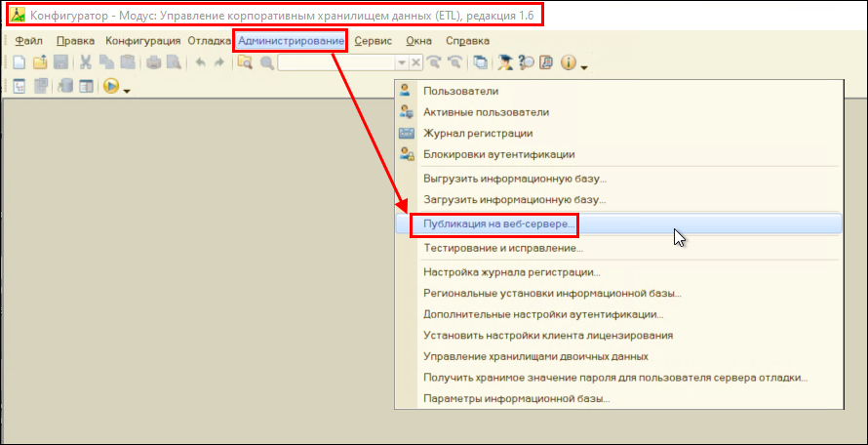Select Тестирование и исправление...
This screenshot has width=868, height=445.
(618, 248)
